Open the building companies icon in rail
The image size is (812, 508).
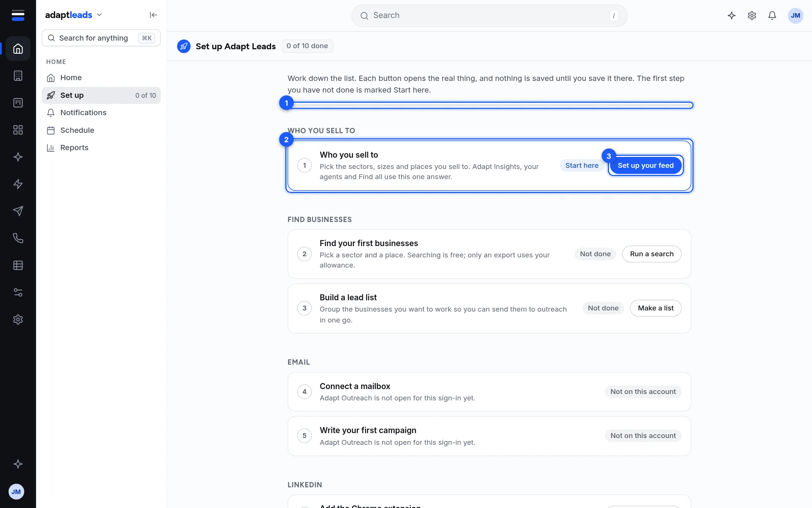[18, 76]
